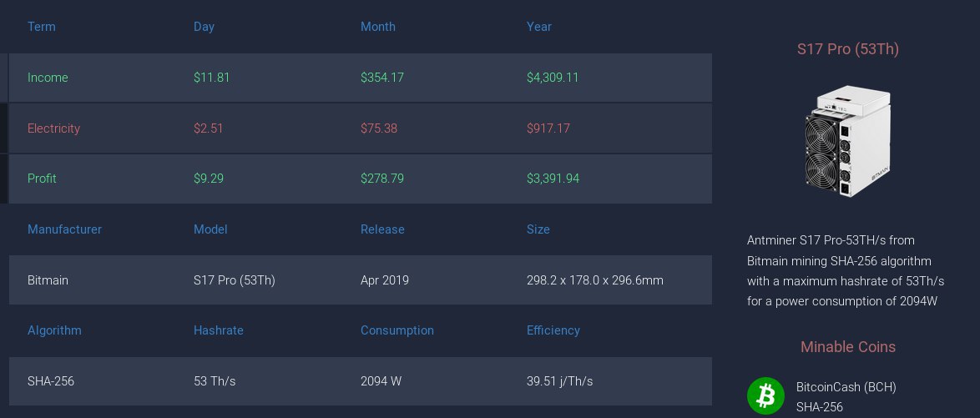Select the Bitmain manufacturer cell
Viewport: 980px width, 418px height.
click(48, 280)
